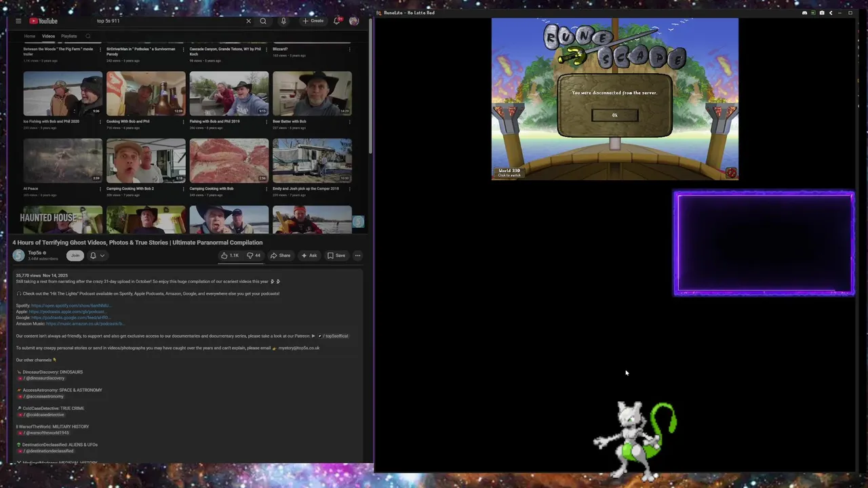Click the Top5s channel name

point(35,253)
